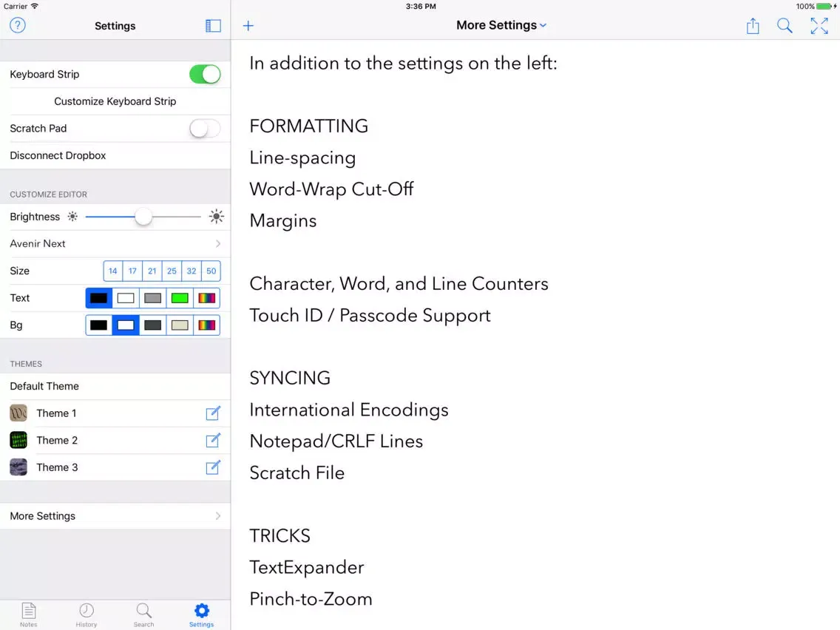Enable the Scratch Pad switch

pyautogui.click(x=205, y=129)
